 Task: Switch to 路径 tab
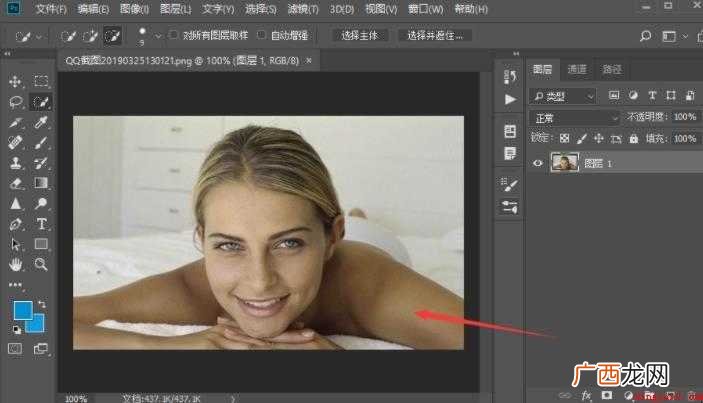click(x=612, y=69)
